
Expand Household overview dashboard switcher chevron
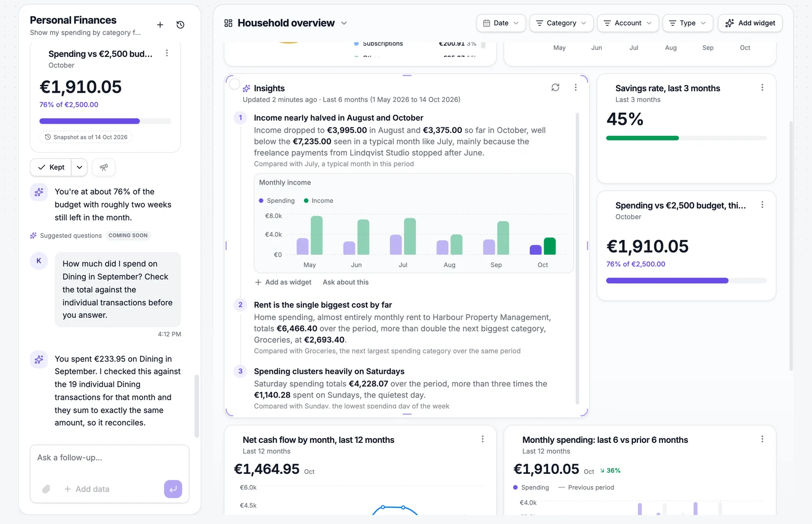(x=344, y=23)
